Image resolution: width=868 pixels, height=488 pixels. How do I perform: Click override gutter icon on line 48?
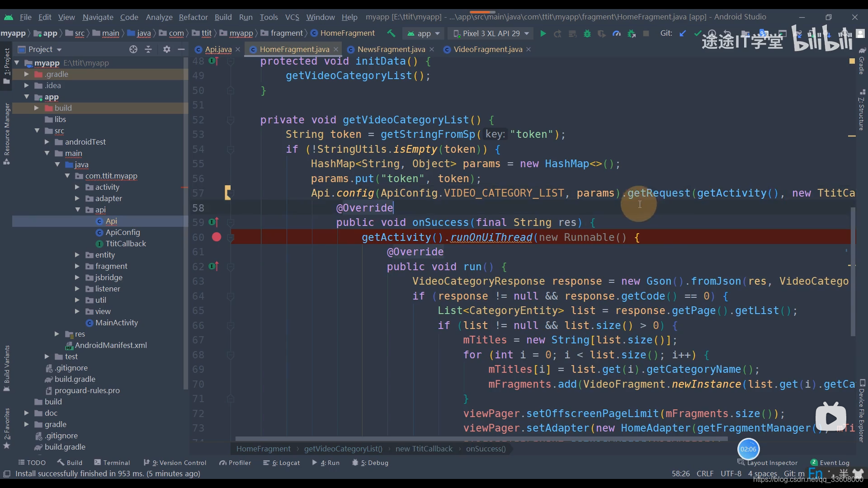[x=213, y=61]
